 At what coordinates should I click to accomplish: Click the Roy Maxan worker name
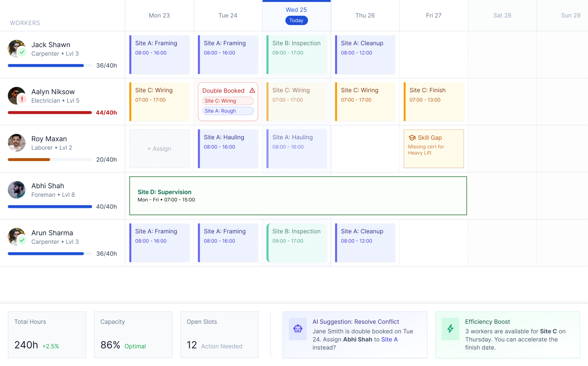pos(49,139)
